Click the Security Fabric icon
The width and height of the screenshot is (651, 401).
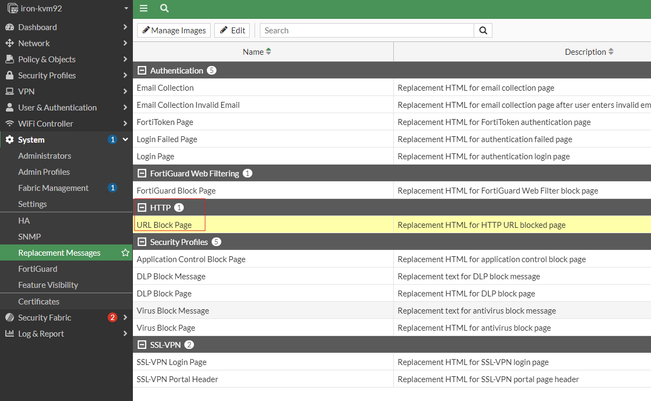10,318
